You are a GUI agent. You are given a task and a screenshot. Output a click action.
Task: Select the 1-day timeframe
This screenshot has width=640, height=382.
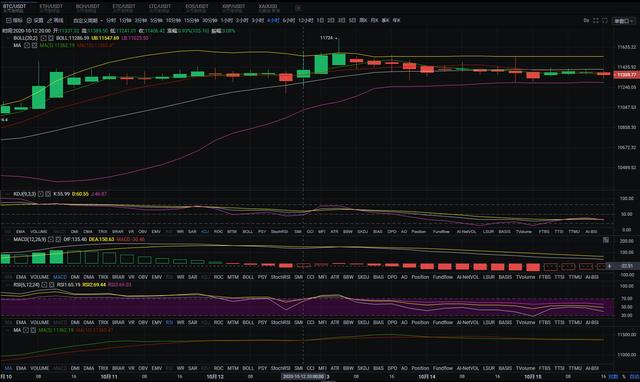[x=320, y=20]
